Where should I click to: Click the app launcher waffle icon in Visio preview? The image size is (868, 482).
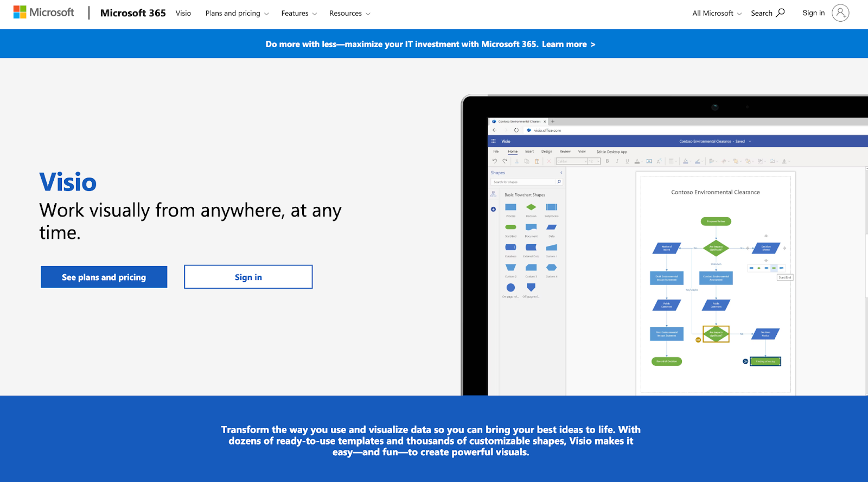493,141
